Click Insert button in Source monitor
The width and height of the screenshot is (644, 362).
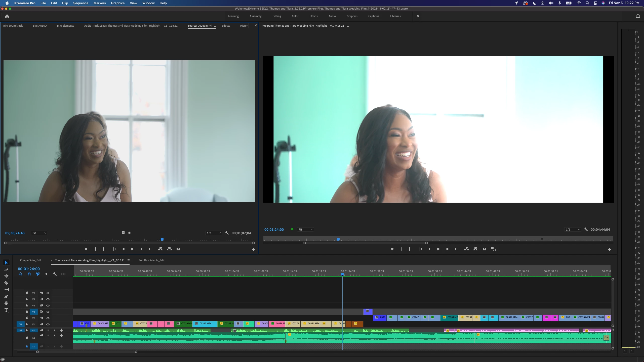point(160,249)
